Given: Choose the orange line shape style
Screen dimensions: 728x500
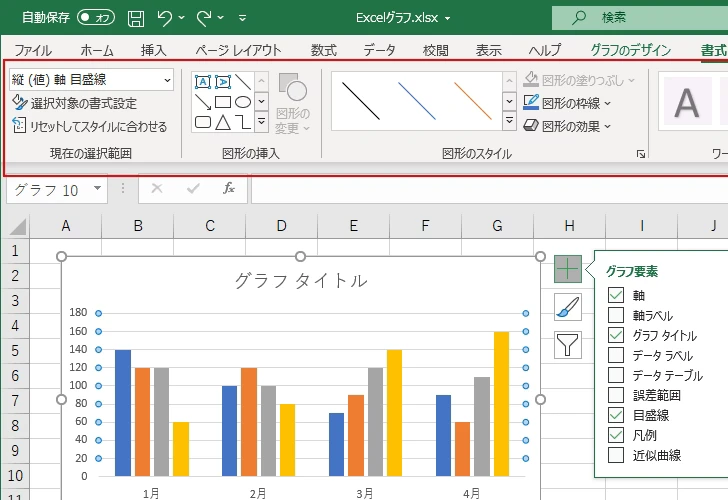Looking at the screenshot, I should click(473, 101).
